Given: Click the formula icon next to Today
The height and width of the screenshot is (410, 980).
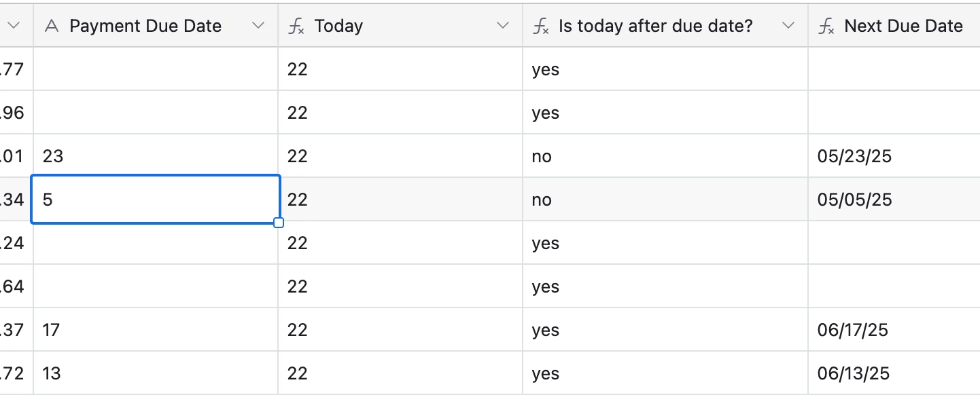Looking at the screenshot, I should [x=296, y=27].
